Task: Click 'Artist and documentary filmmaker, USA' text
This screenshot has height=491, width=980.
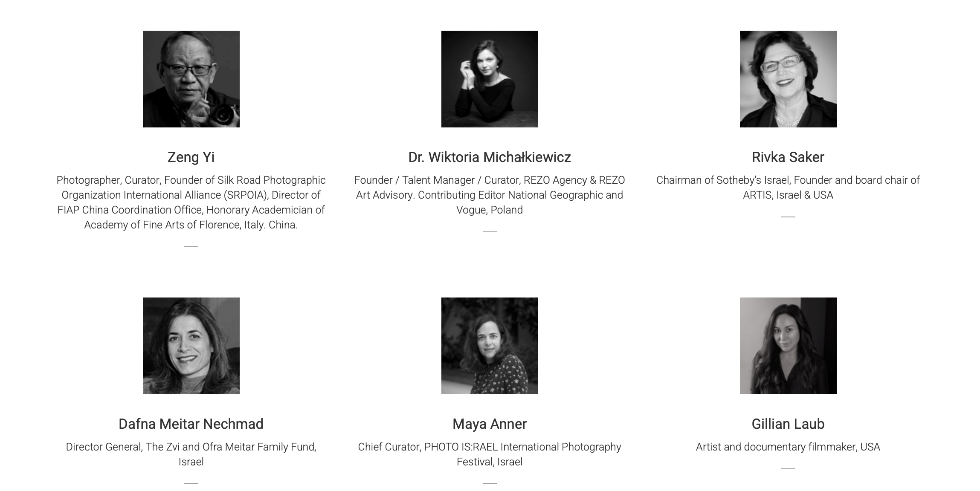Action: pos(788,447)
